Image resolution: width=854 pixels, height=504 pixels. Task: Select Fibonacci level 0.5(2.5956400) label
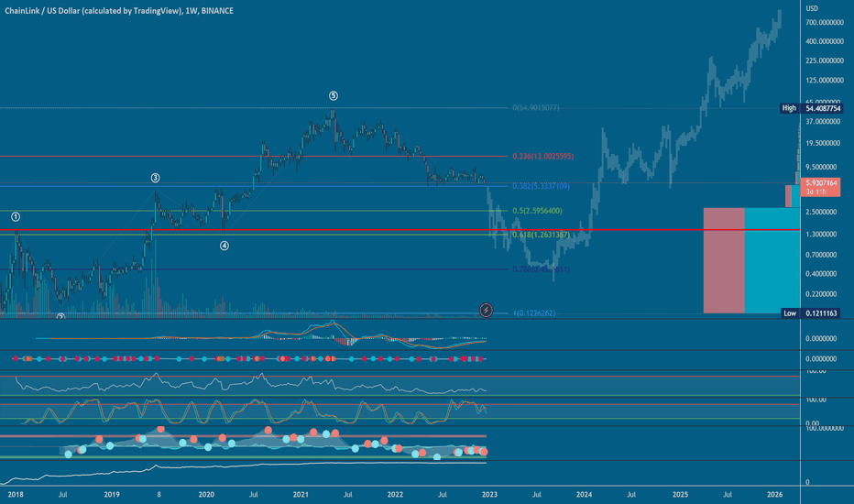point(537,211)
